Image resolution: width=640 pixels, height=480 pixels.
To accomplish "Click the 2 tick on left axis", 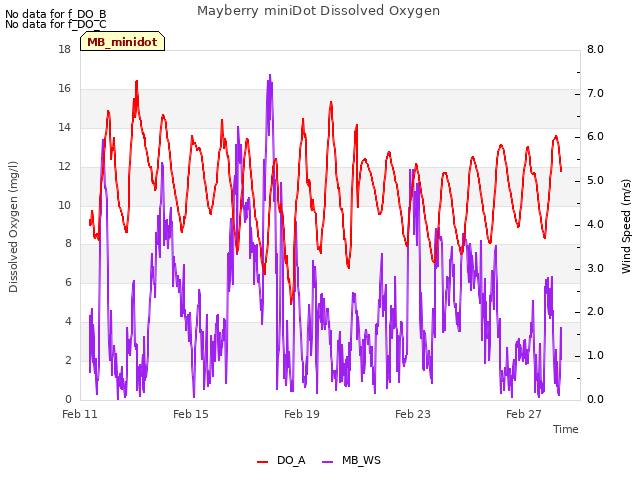I will point(68,360).
